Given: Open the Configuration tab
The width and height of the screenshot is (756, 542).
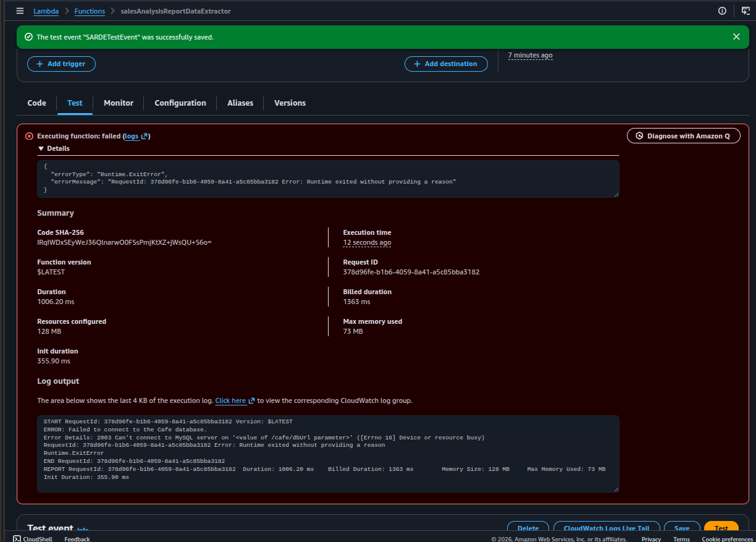Looking at the screenshot, I should tap(180, 103).
